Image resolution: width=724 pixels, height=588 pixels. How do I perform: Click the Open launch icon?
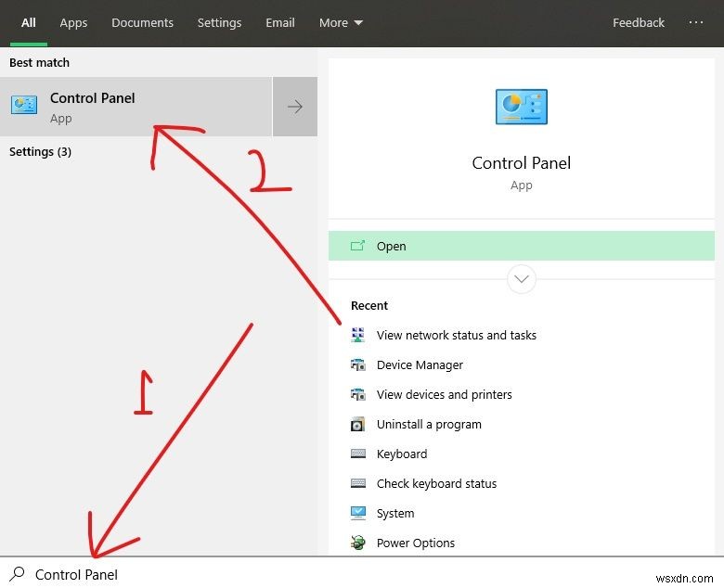click(x=357, y=246)
